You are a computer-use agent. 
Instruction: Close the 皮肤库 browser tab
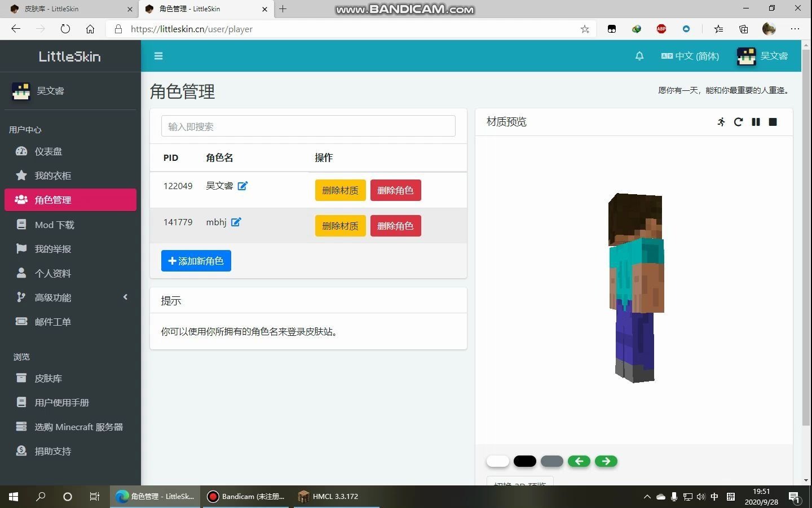130,9
